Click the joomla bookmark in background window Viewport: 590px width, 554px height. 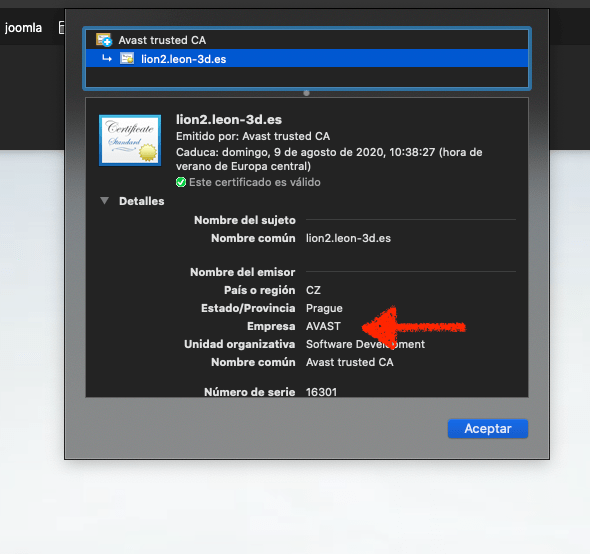tap(23, 27)
